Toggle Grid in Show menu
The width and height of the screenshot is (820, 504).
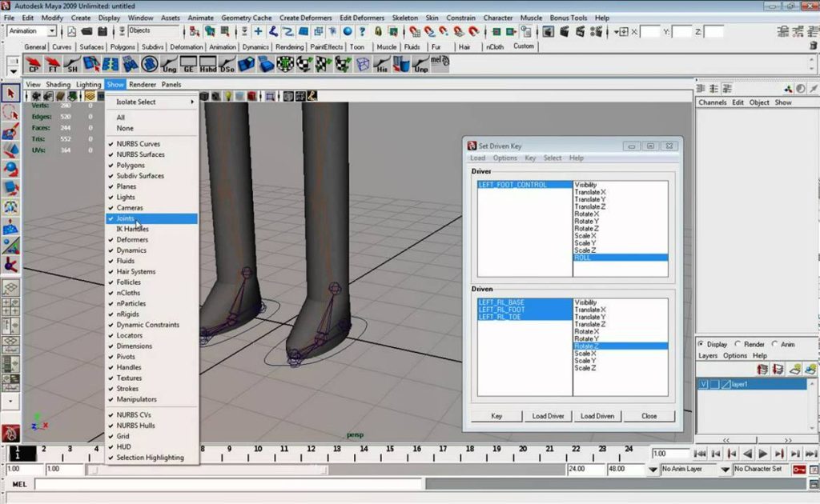(151, 436)
